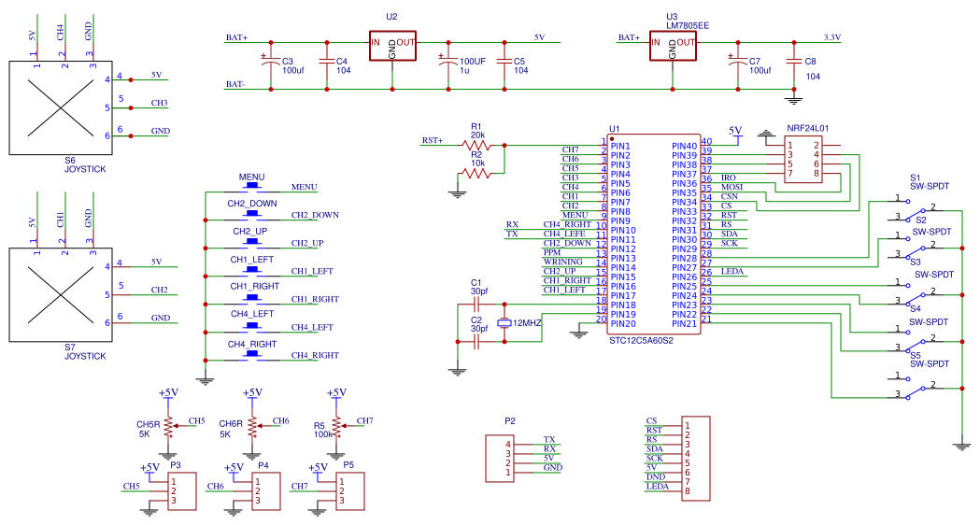
Task: Select the P5 three-pin connector
Action: pyautogui.click(x=350, y=491)
